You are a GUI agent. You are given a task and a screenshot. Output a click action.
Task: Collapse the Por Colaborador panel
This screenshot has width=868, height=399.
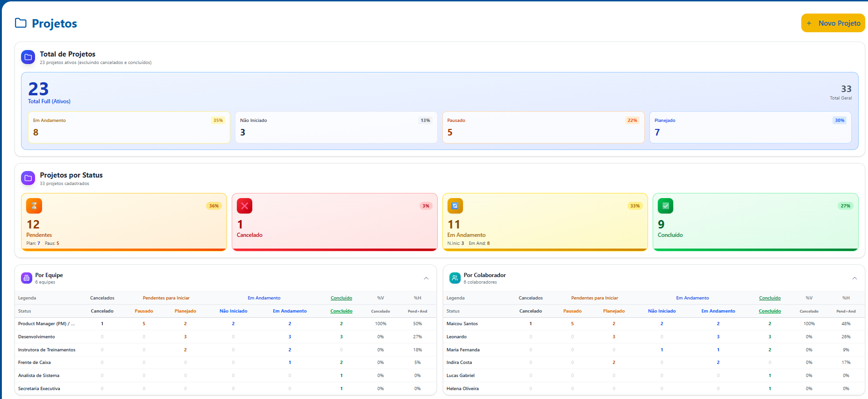[854, 278]
